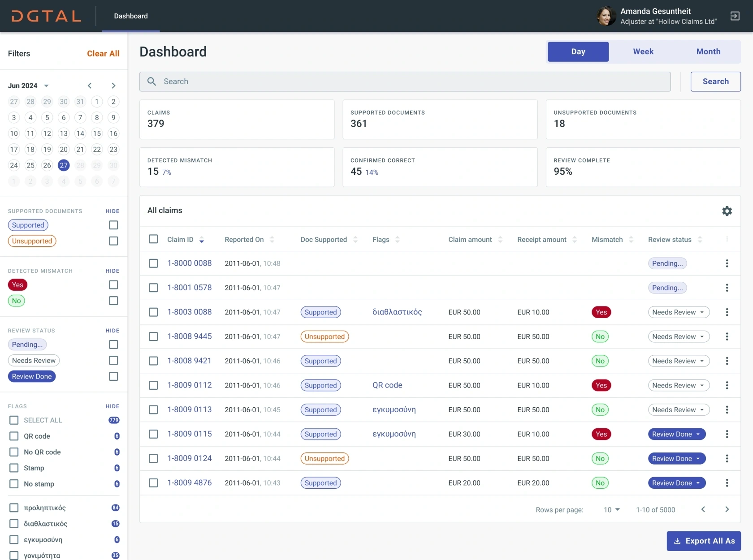Go to next month in calendar
Screen dimensions: 753x560
coord(113,86)
